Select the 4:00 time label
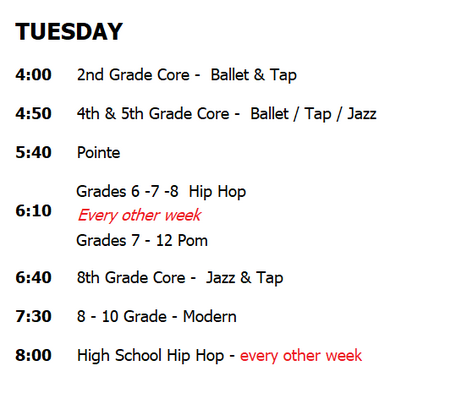450x398 pixels. [33, 75]
